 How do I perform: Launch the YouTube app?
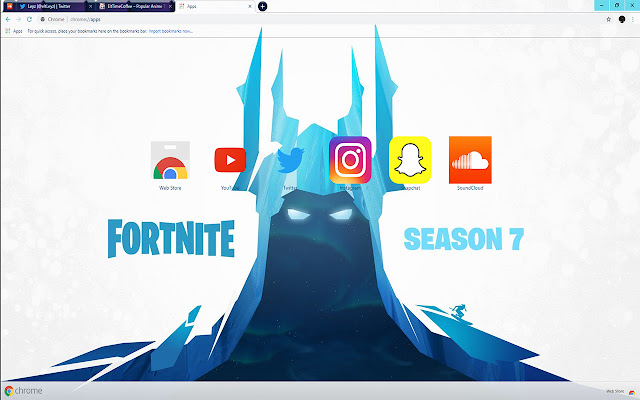pyautogui.click(x=230, y=160)
